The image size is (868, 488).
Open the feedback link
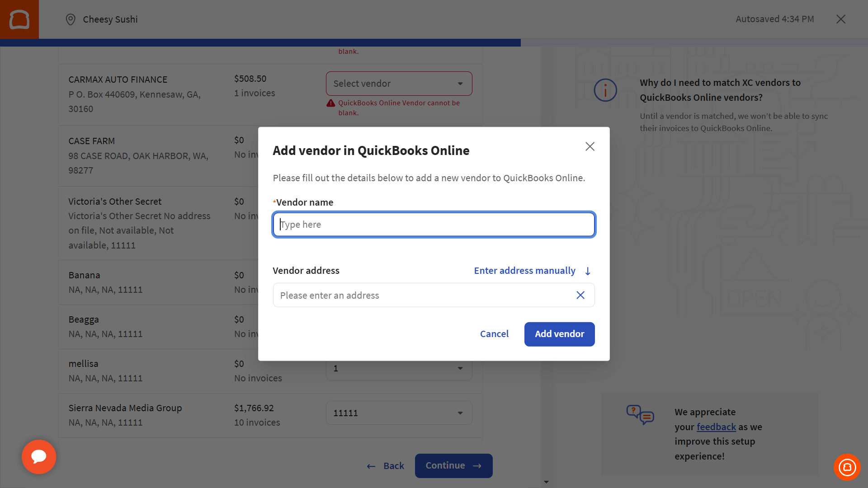(x=716, y=427)
